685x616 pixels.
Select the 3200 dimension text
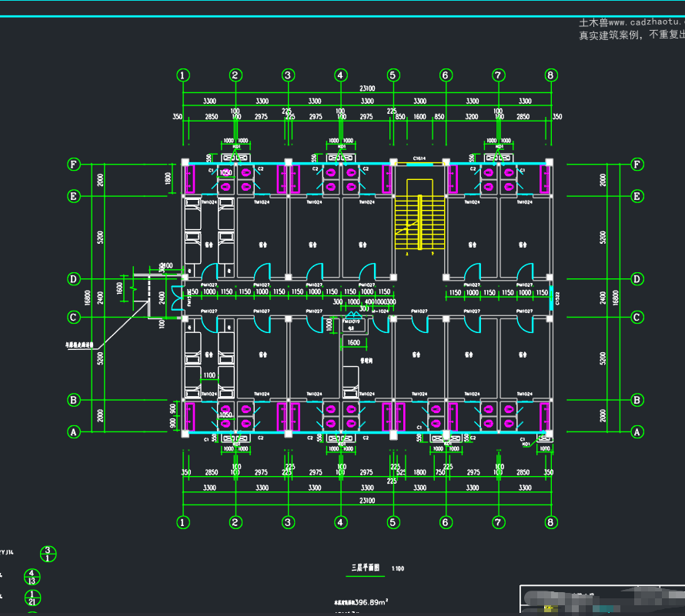tap(472, 117)
